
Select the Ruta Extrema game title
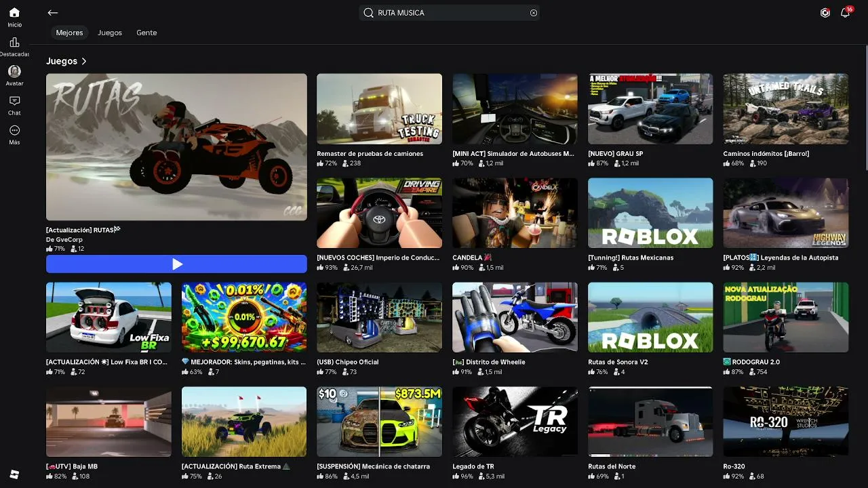(x=235, y=466)
